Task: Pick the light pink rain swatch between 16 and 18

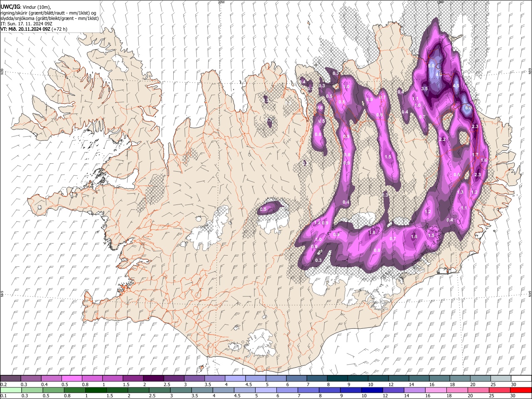Action: (435, 390)
